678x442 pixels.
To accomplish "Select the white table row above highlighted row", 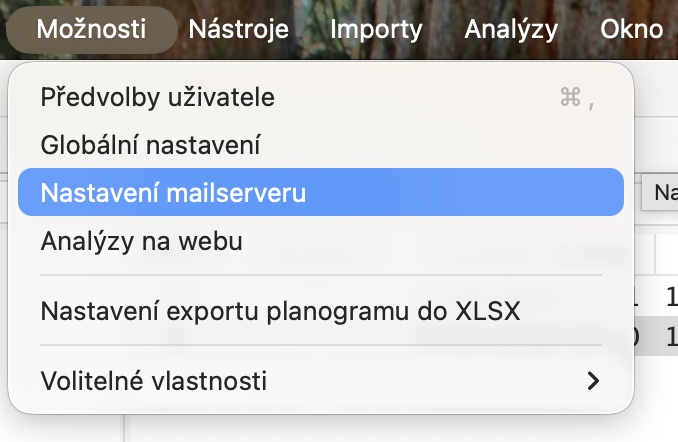I will 656,297.
